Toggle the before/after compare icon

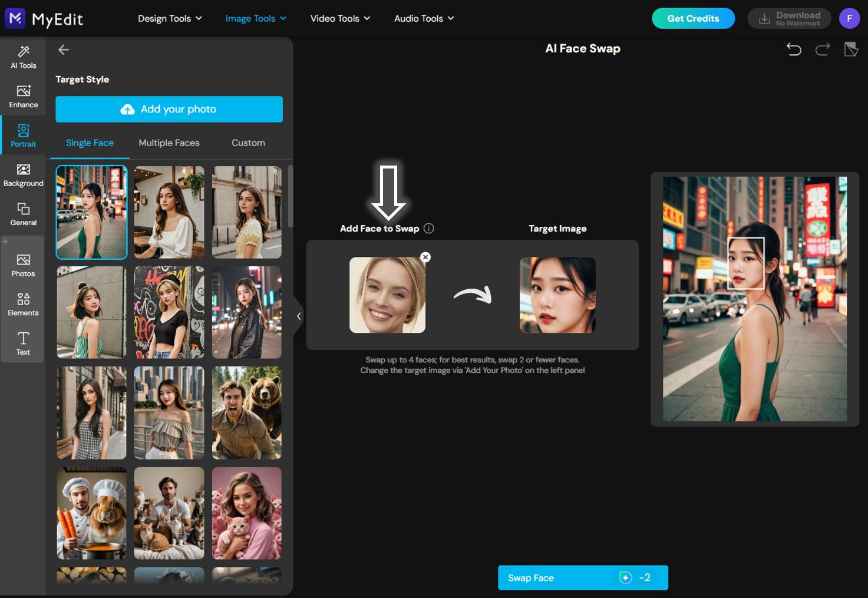click(851, 49)
